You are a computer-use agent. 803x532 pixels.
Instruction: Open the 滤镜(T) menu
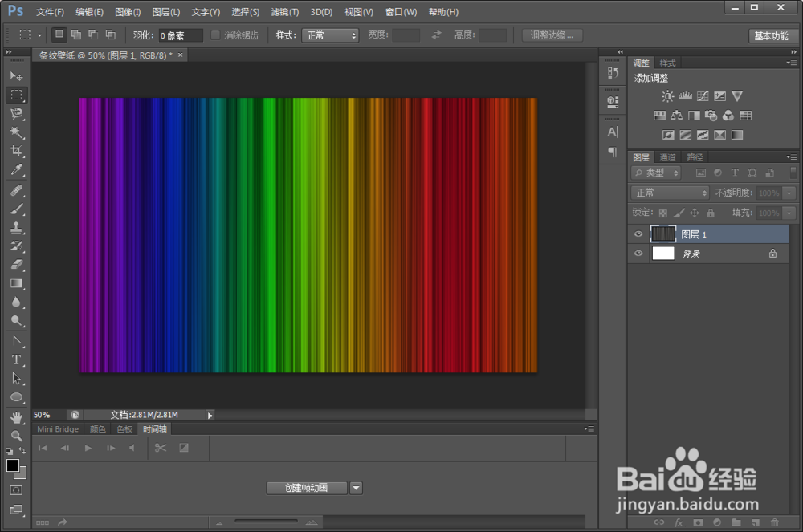(285, 12)
